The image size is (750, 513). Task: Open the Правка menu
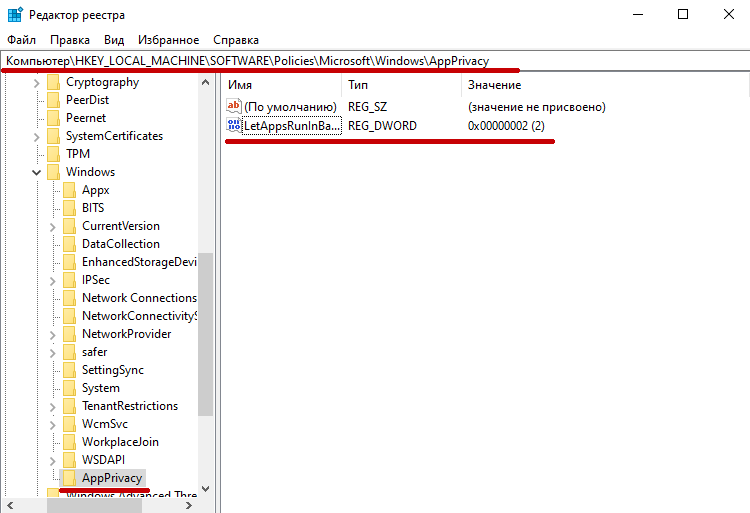(x=70, y=40)
